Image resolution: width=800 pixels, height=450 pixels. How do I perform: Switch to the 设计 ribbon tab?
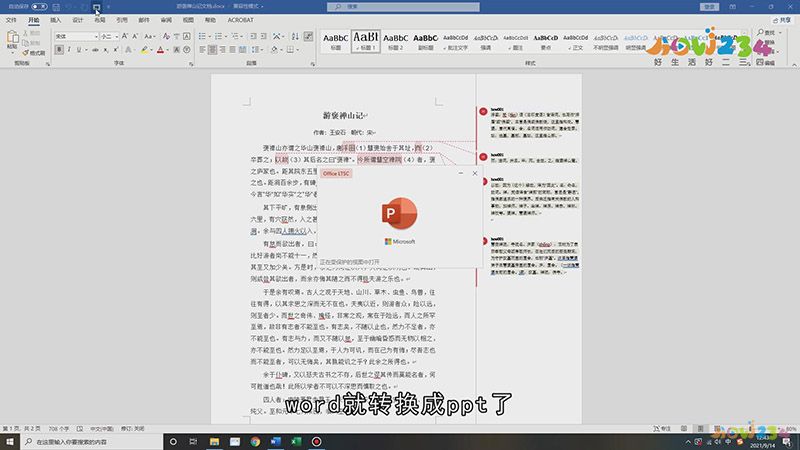click(x=78, y=20)
